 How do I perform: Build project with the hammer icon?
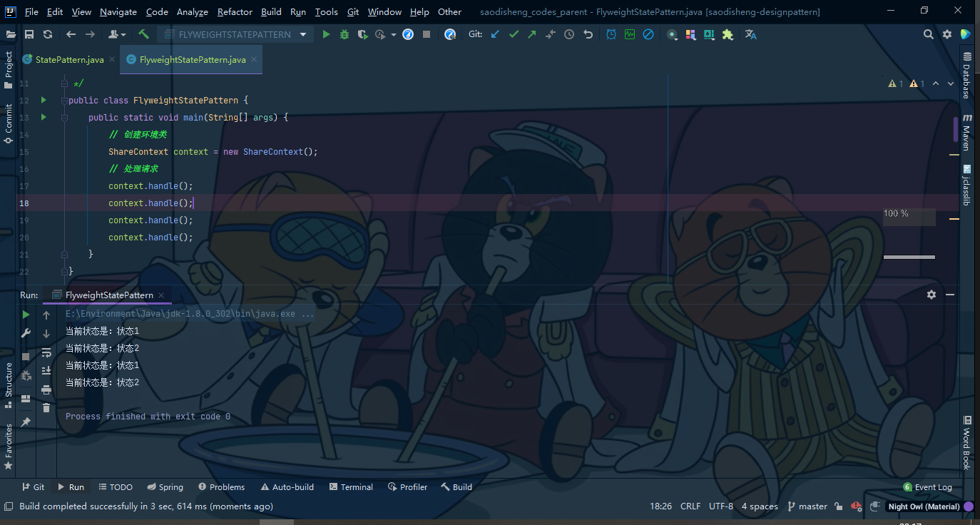(x=144, y=34)
